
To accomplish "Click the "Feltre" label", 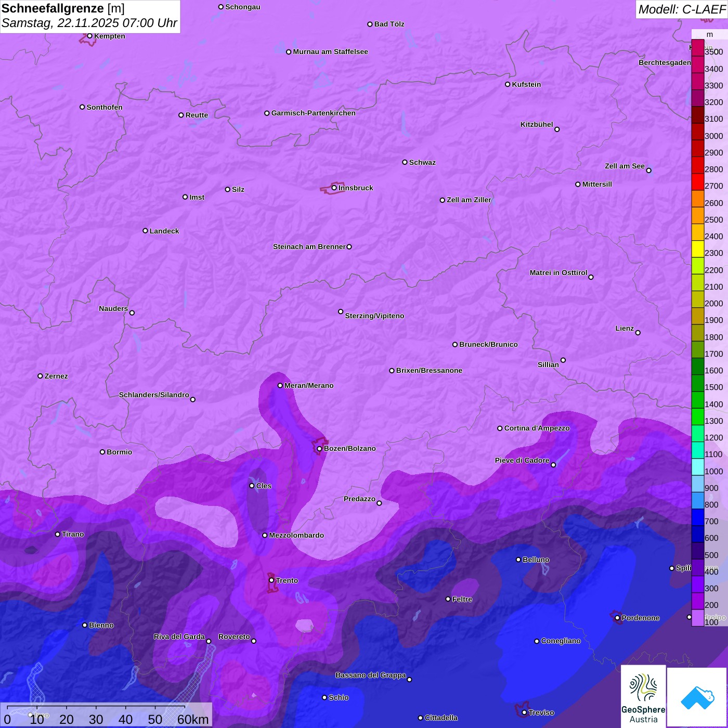I will 462,599.
